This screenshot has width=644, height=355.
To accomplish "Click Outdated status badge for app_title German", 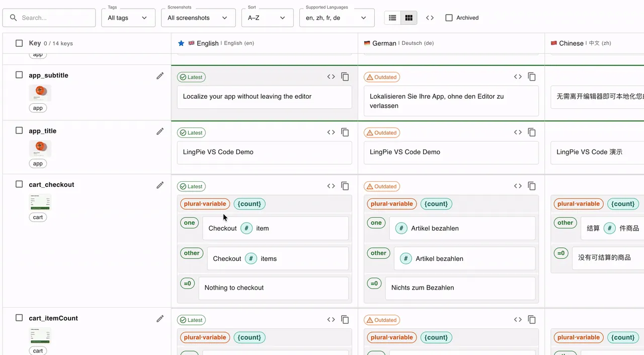I will [x=382, y=132].
